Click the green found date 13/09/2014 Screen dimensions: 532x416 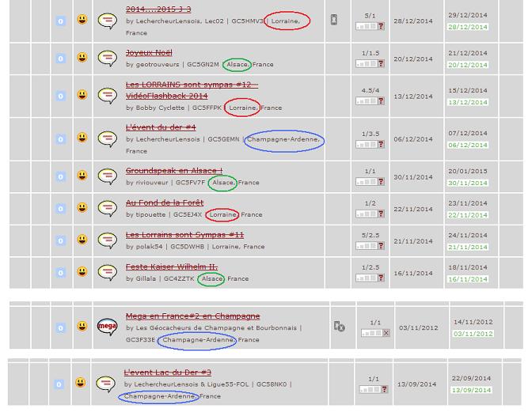[x=469, y=390]
